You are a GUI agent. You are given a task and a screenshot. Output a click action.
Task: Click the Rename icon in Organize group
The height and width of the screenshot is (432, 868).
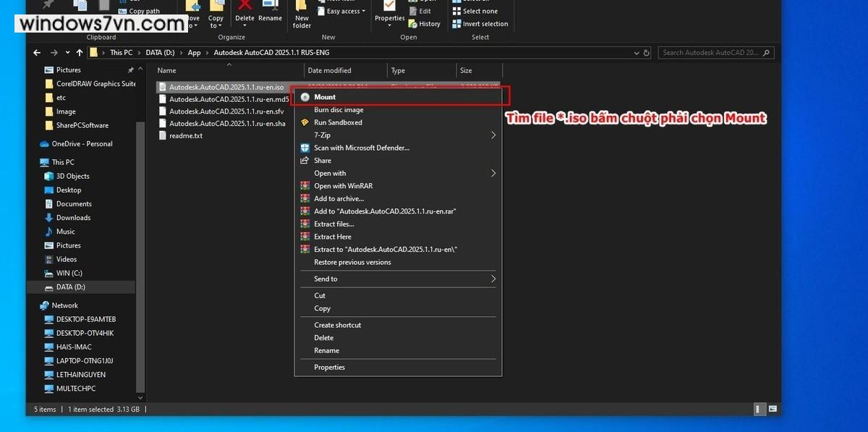(x=271, y=10)
